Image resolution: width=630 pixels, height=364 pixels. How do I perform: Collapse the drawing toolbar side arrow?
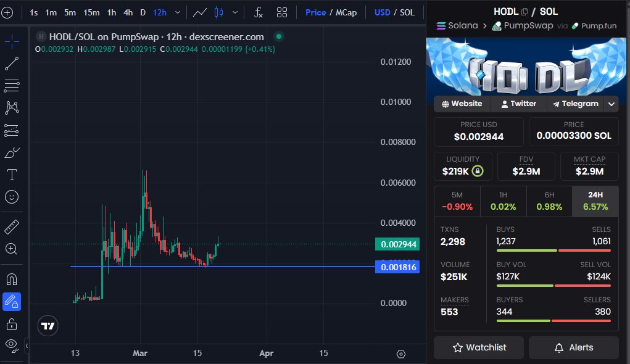(x=27, y=345)
